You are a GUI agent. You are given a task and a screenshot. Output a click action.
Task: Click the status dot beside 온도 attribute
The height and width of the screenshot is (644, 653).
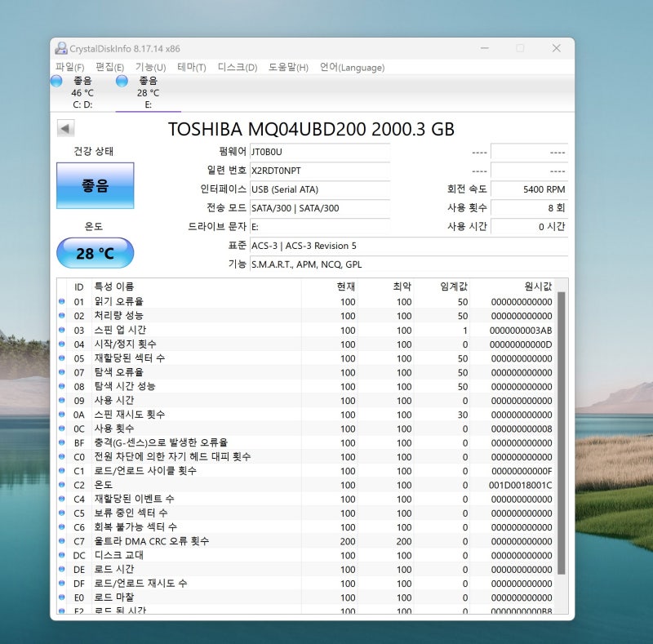click(x=63, y=485)
